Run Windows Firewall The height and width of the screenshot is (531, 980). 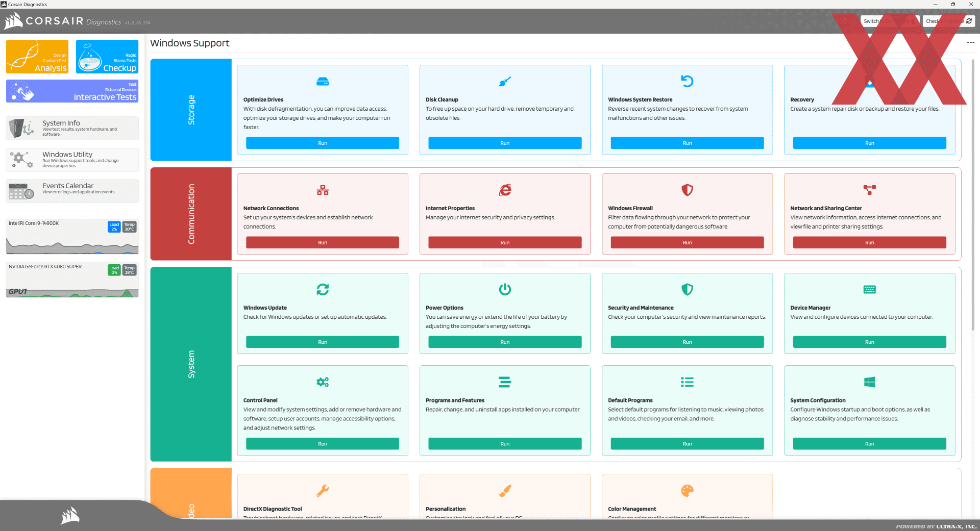pos(687,243)
